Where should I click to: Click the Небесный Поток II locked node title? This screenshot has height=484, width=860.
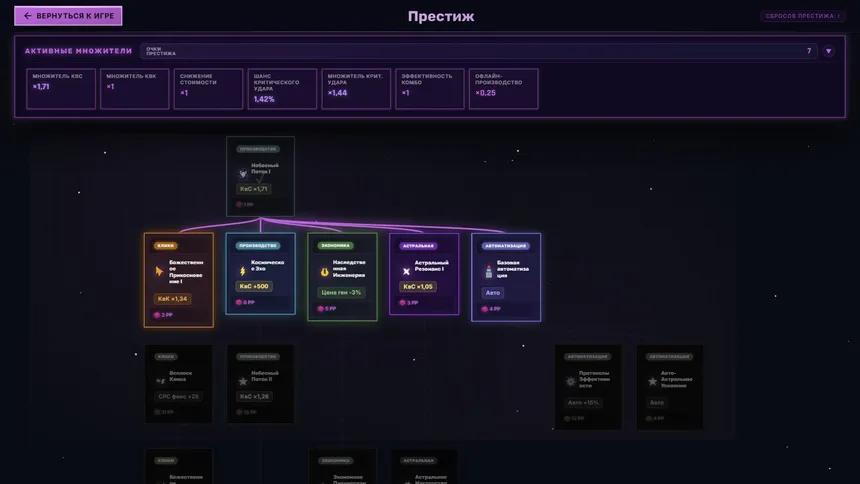[x=265, y=376]
